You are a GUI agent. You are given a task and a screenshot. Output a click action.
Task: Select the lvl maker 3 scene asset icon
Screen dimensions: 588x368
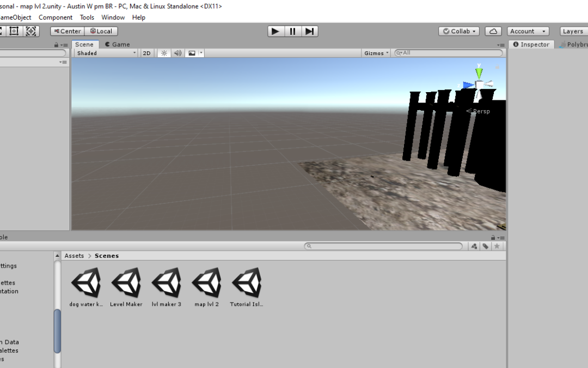[167, 283]
